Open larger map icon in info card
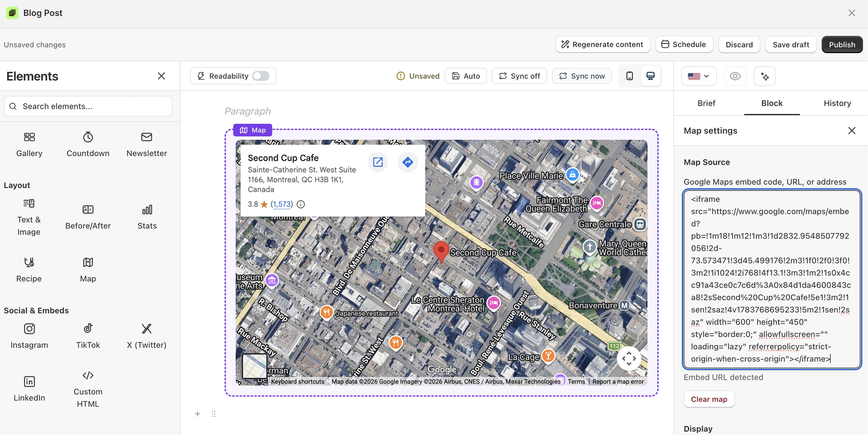The height and width of the screenshot is (435, 868). (378, 162)
